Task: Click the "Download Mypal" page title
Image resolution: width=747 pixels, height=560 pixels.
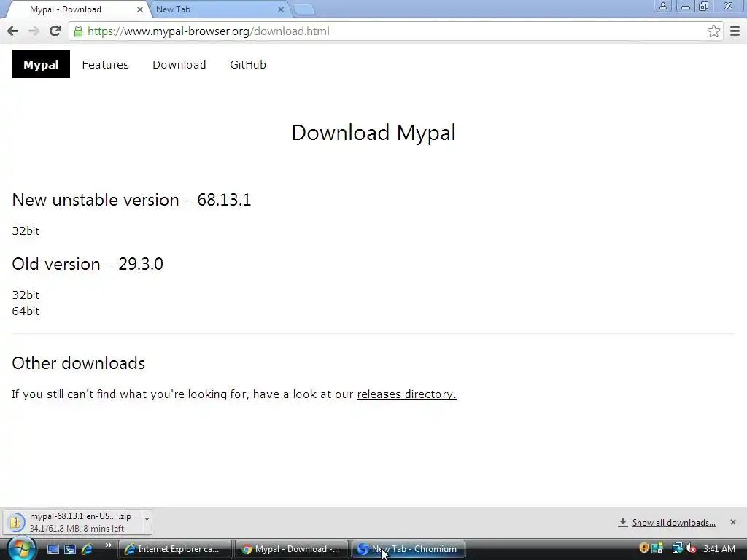Action: (x=373, y=133)
